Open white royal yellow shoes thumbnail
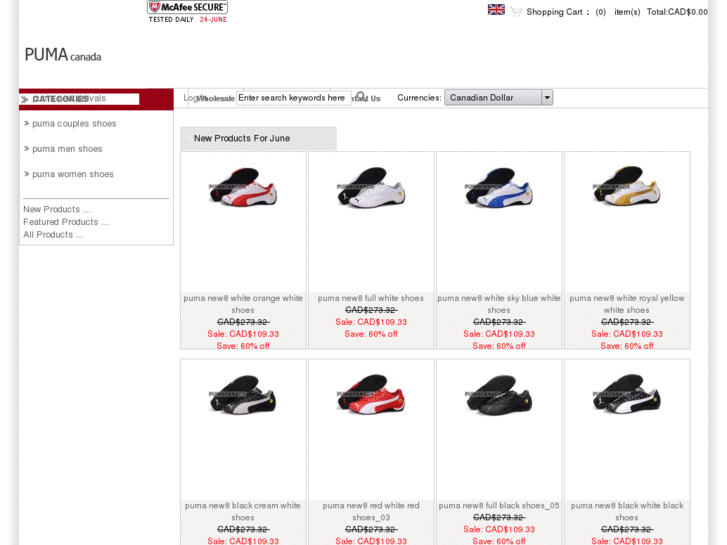This screenshot has width=727, height=545. coord(627,186)
